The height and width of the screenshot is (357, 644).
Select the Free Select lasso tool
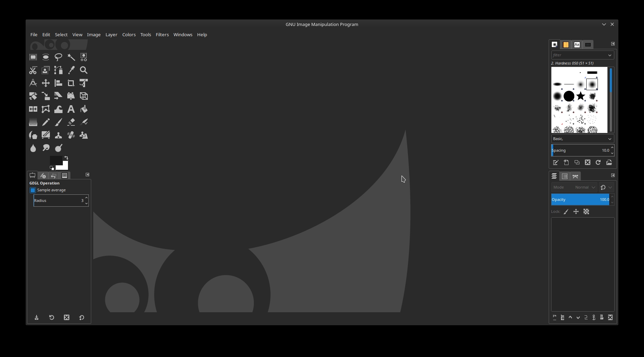pos(58,57)
